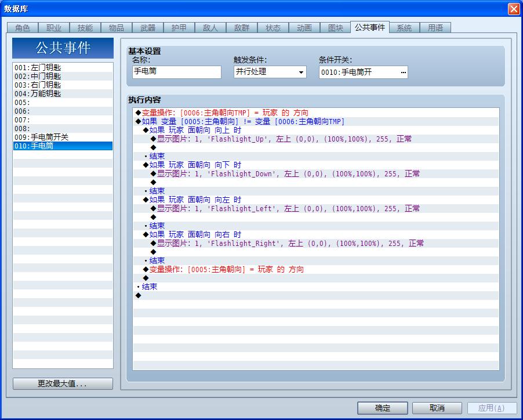The height and width of the screenshot is (420, 523).
Task: Cancel with the 取消 button
Action: click(437, 408)
